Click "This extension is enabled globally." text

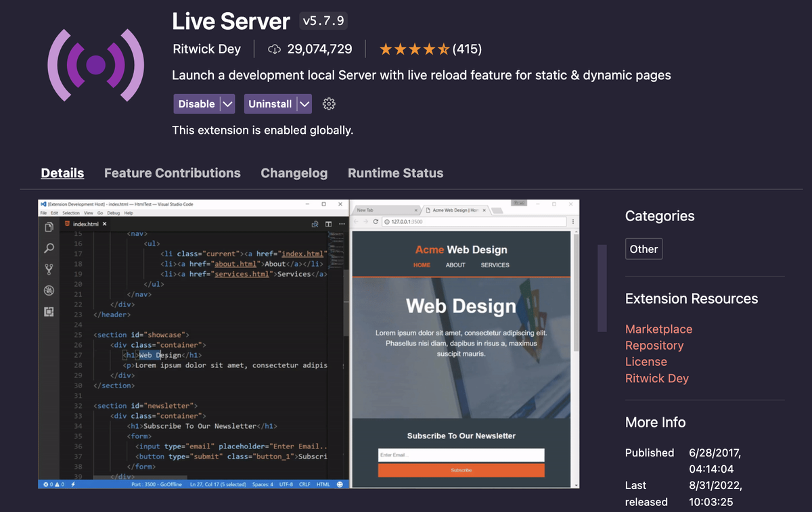point(263,130)
